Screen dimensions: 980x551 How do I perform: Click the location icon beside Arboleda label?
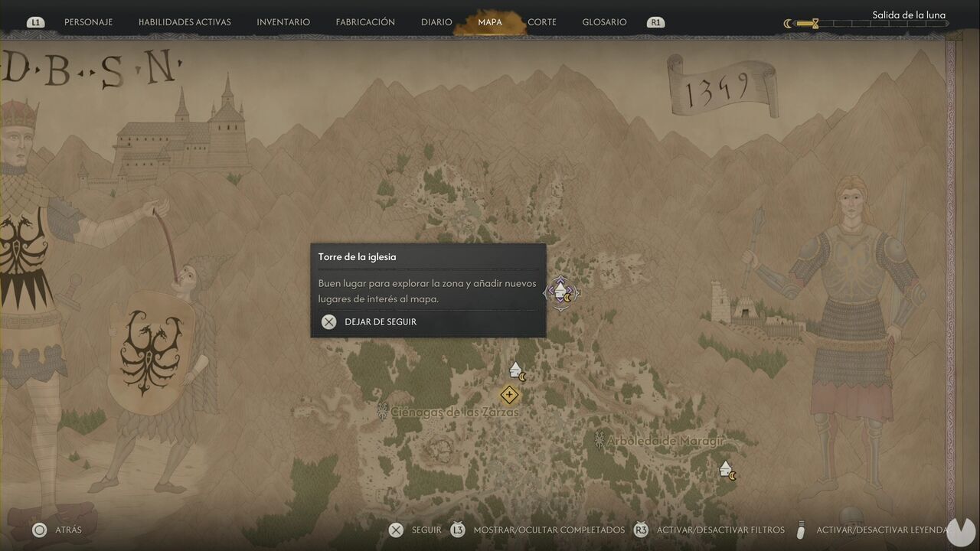click(x=599, y=439)
